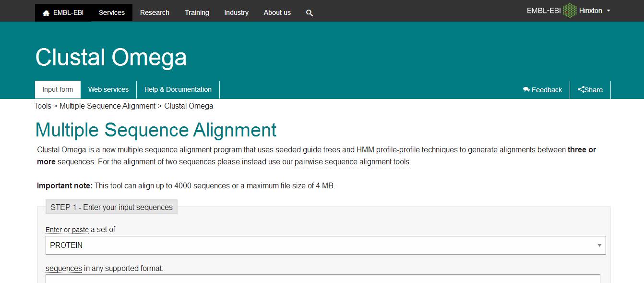Viewport: 644px width, 283px height.
Task: Click inside the sequence input text area
Action: pos(323,279)
